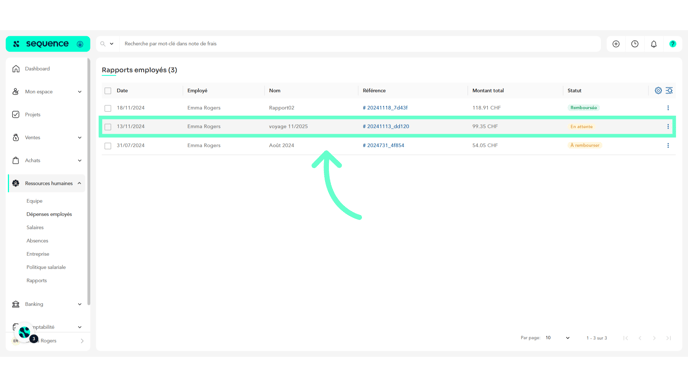Open the clock history icon

tap(635, 44)
